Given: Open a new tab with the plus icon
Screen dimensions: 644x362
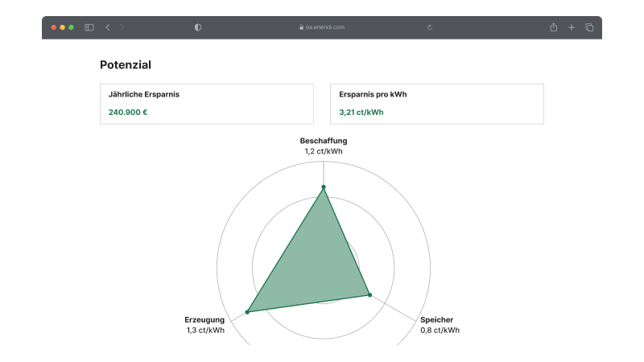Looking at the screenshot, I should pos(572,27).
